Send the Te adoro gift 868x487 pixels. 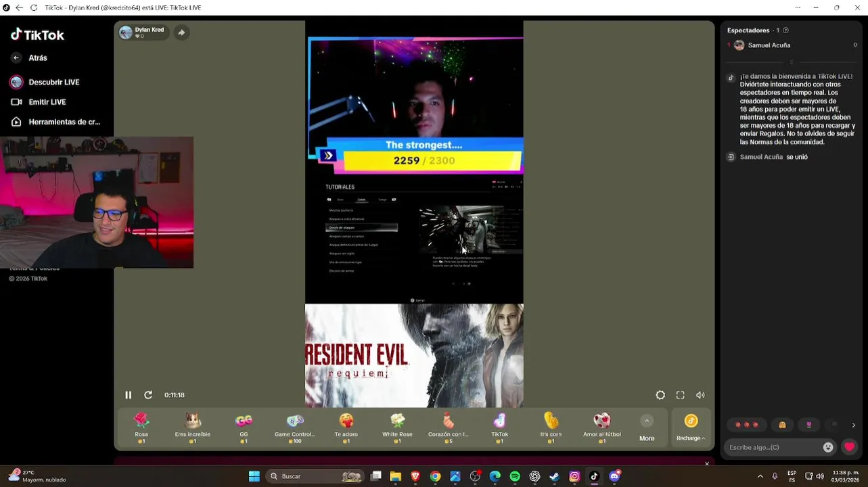(x=346, y=428)
